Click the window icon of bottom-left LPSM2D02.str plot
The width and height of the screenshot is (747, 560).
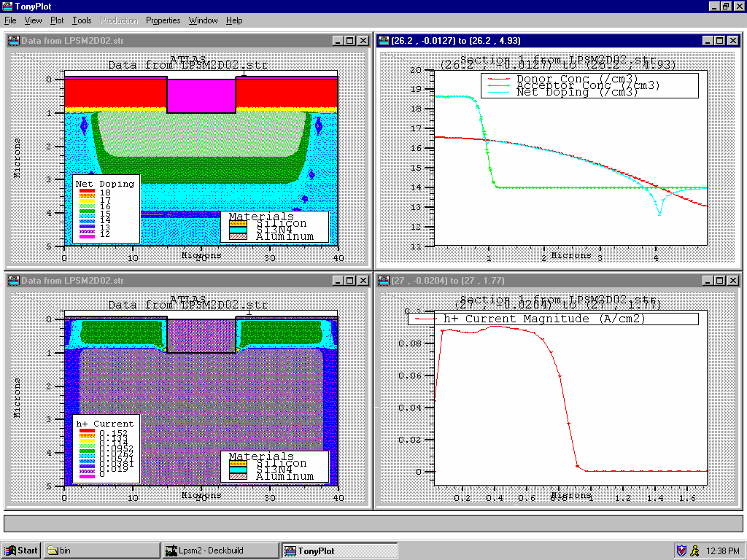[x=13, y=281]
